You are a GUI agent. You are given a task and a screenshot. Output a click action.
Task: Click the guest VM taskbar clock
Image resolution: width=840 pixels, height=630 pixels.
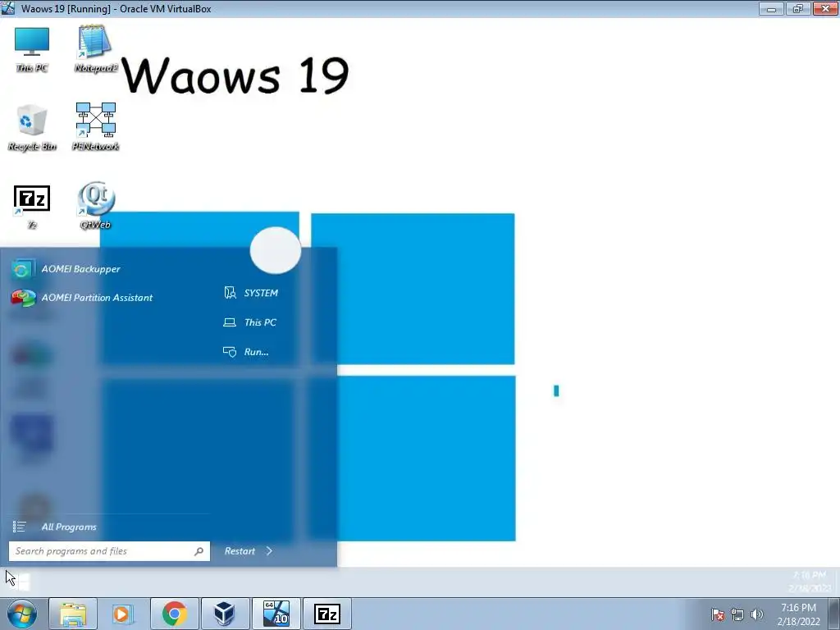[x=809, y=582]
